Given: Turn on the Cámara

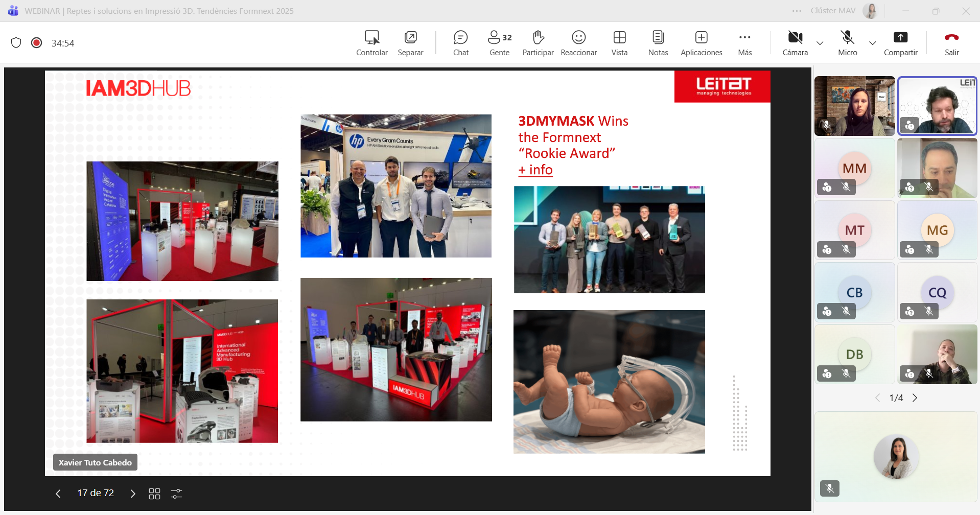Looking at the screenshot, I should (795, 43).
